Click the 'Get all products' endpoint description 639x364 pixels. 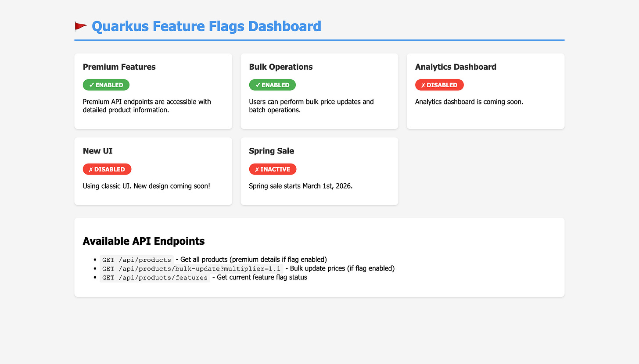254,260
